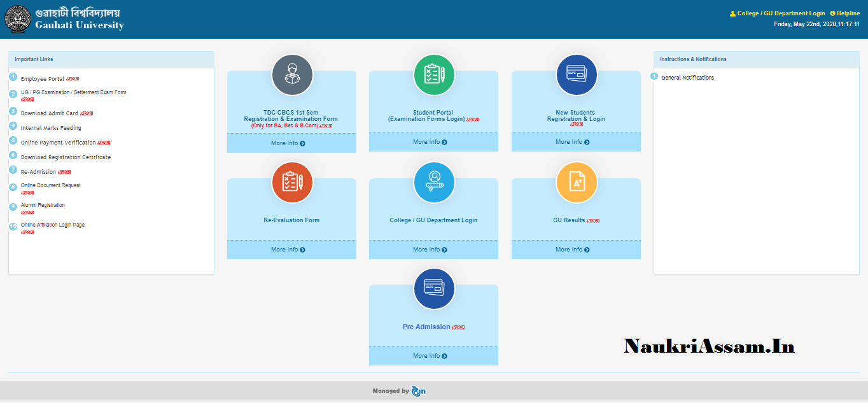Open the Download Admit Card link

pyautogui.click(x=50, y=113)
